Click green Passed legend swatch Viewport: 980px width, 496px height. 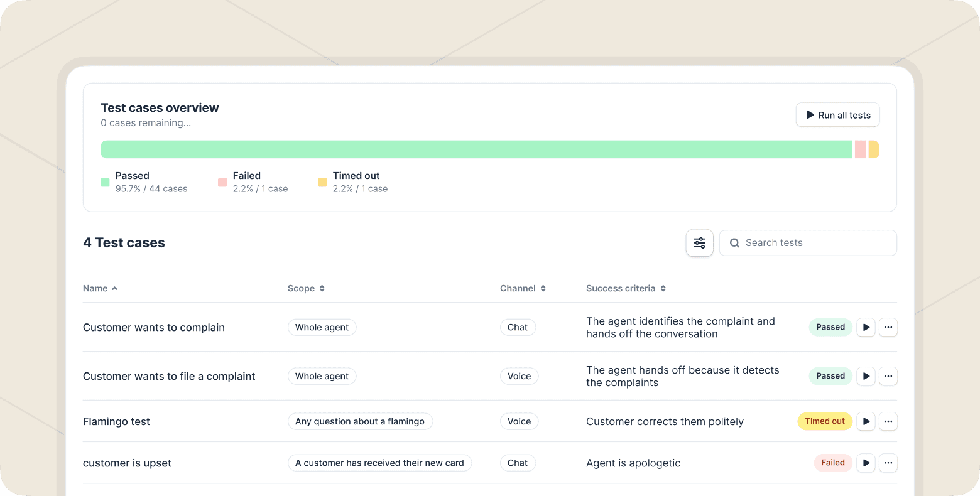105,182
